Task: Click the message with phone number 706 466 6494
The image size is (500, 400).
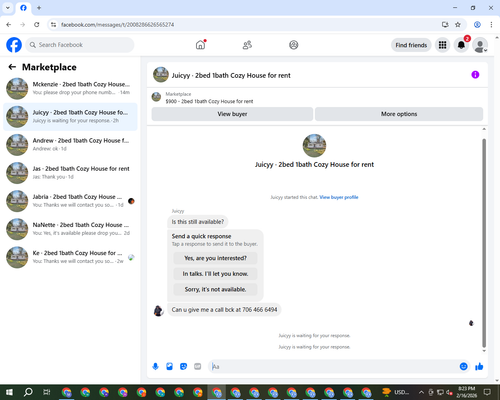Action: coord(224,310)
